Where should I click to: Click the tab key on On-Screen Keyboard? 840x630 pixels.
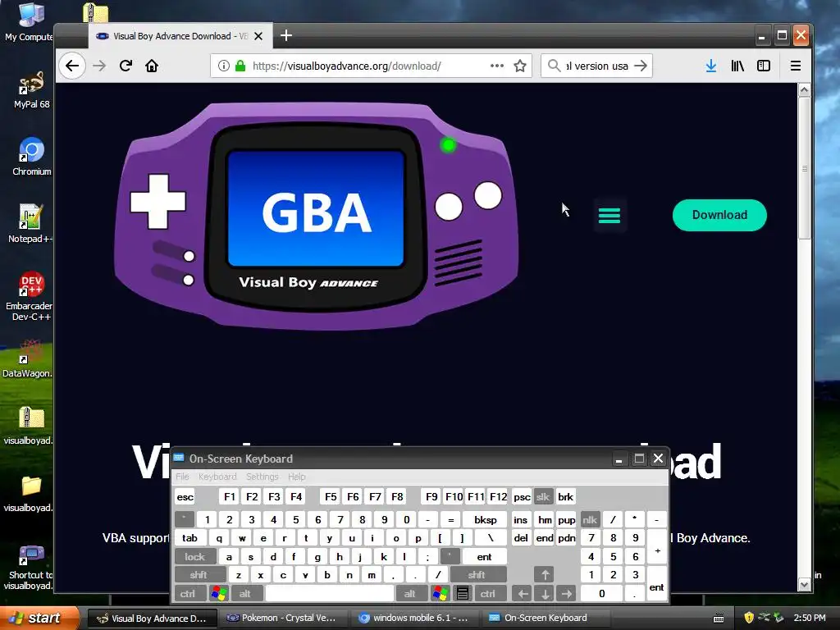(x=189, y=538)
